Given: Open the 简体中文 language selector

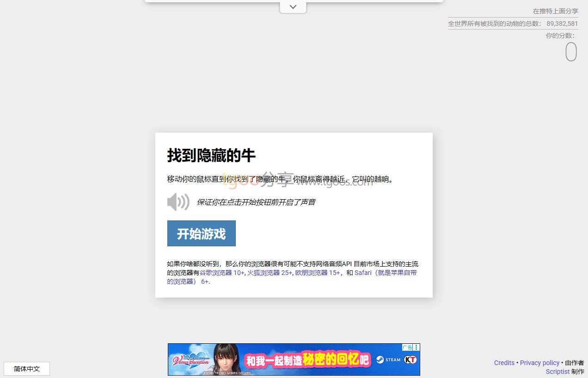Looking at the screenshot, I should 27,369.
